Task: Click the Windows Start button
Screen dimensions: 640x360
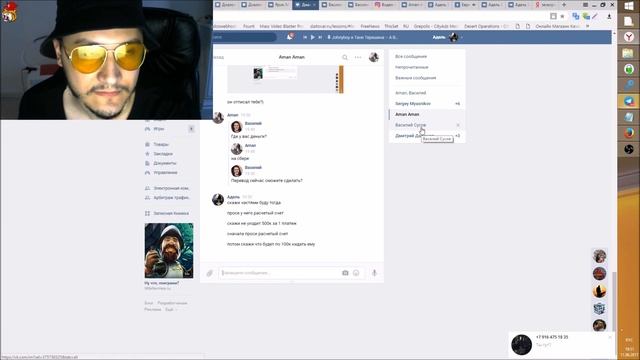Action: pos(629,6)
